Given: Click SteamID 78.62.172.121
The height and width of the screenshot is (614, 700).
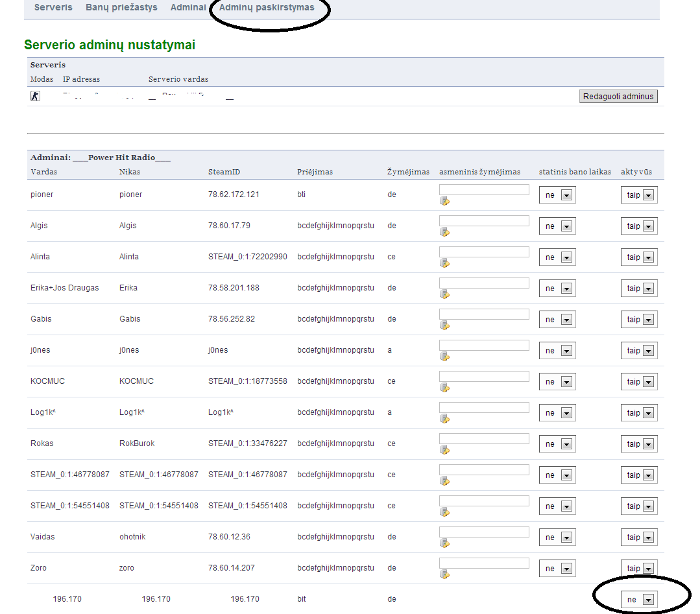Looking at the screenshot, I should pyautogui.click(x=234, y=195).
